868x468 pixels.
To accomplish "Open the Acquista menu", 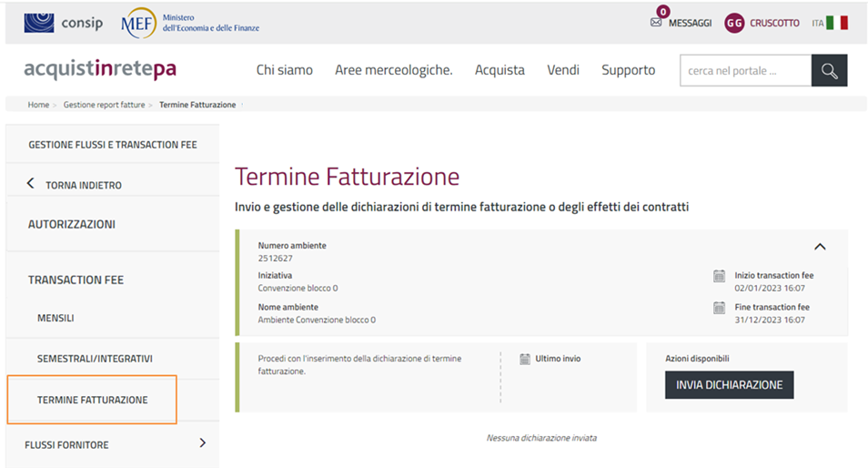I will pyautogui.click(x=500, y=70).
